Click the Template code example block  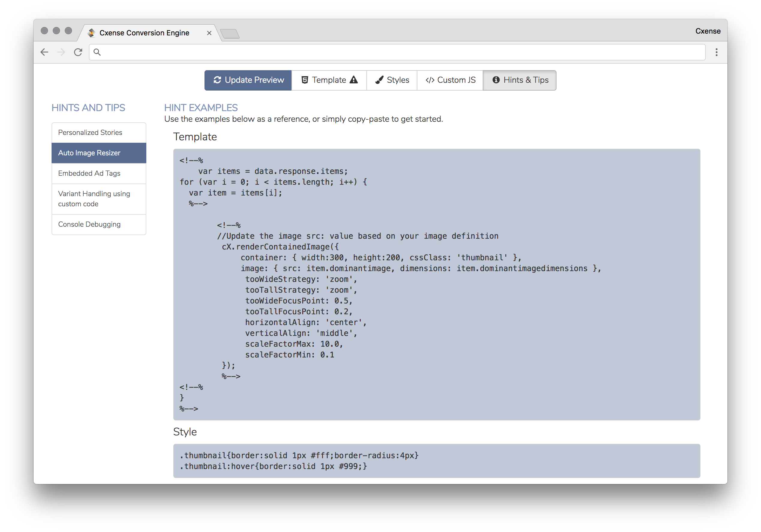point(437,284)
